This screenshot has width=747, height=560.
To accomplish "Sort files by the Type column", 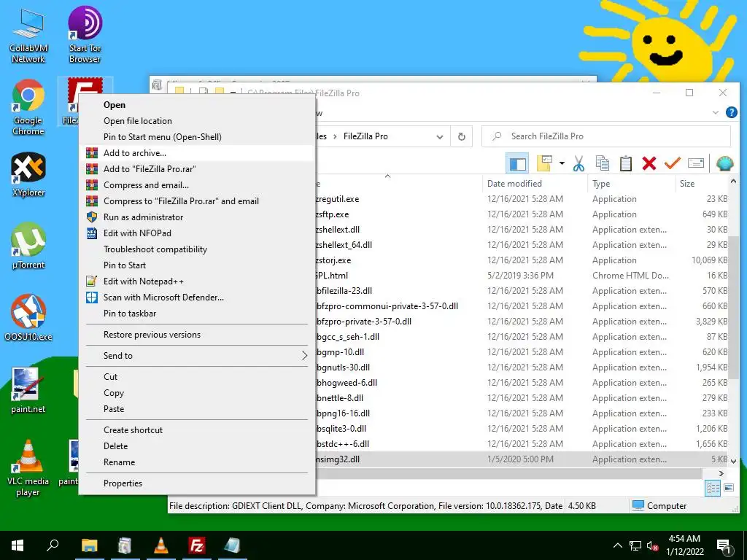I will pyautogui.click(x=601, y=183).
